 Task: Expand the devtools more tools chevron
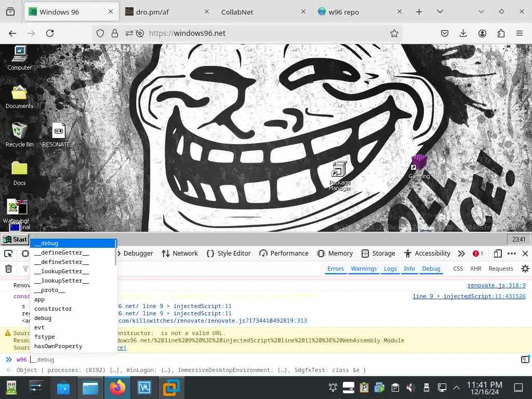coord(461,254)
